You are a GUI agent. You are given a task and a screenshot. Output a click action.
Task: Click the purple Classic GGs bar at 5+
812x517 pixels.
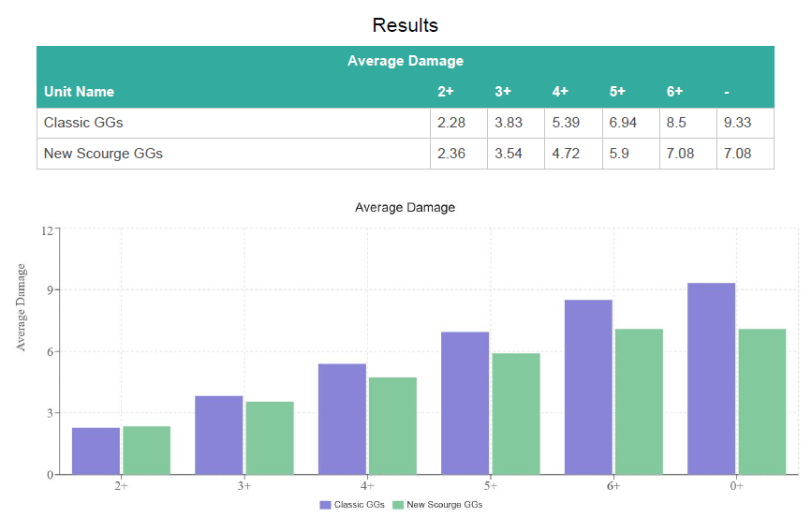point(465,403)
